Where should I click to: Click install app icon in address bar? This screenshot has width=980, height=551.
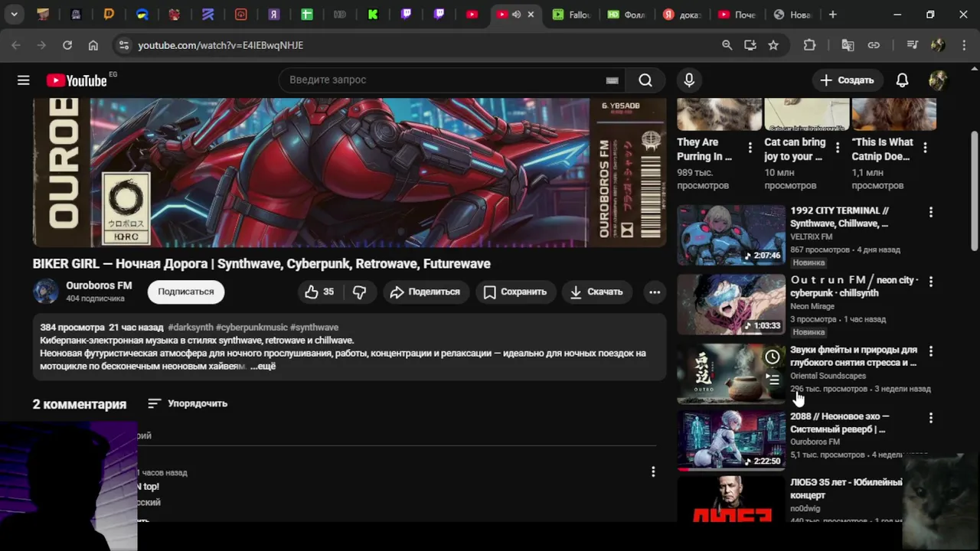[750, 45]
